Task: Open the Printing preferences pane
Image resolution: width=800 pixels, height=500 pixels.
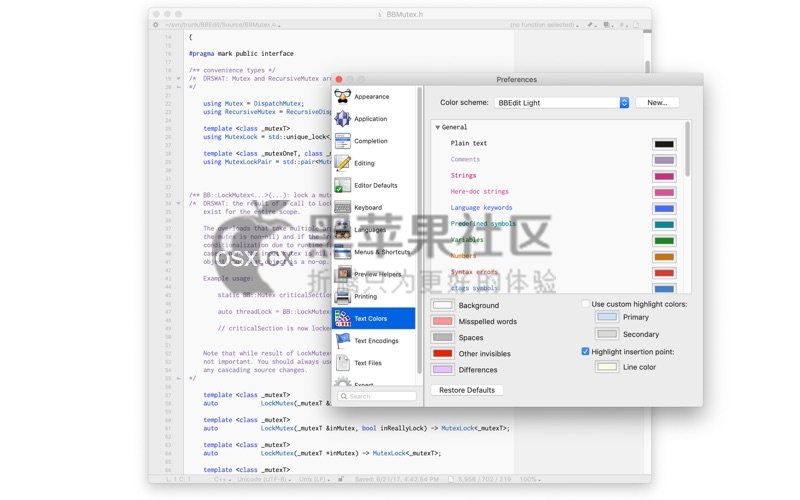Action: click(373, 296)
